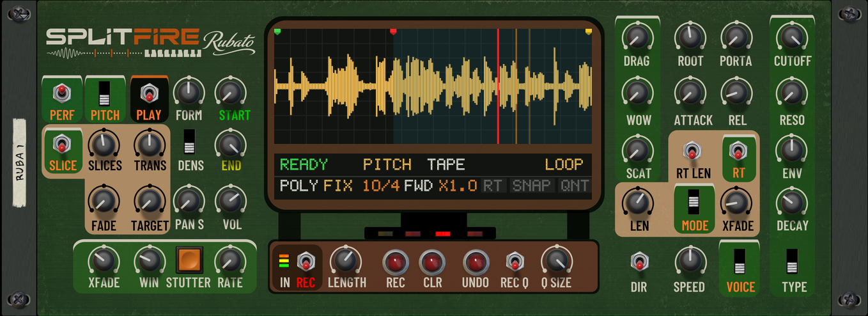Click the SplitFire Rubato logo

point(151,42)
